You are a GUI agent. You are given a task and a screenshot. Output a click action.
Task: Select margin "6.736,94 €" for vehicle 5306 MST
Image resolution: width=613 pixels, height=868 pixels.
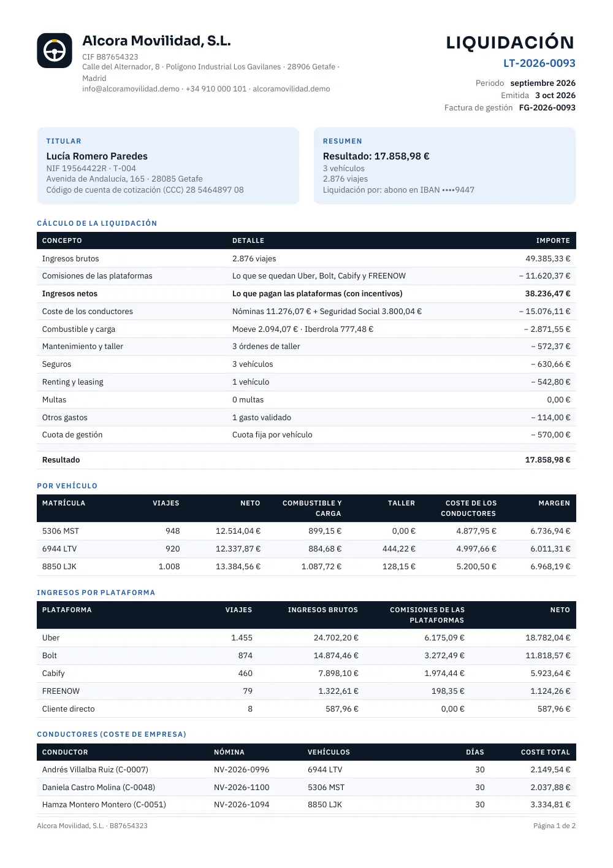[x=550, y=531]
